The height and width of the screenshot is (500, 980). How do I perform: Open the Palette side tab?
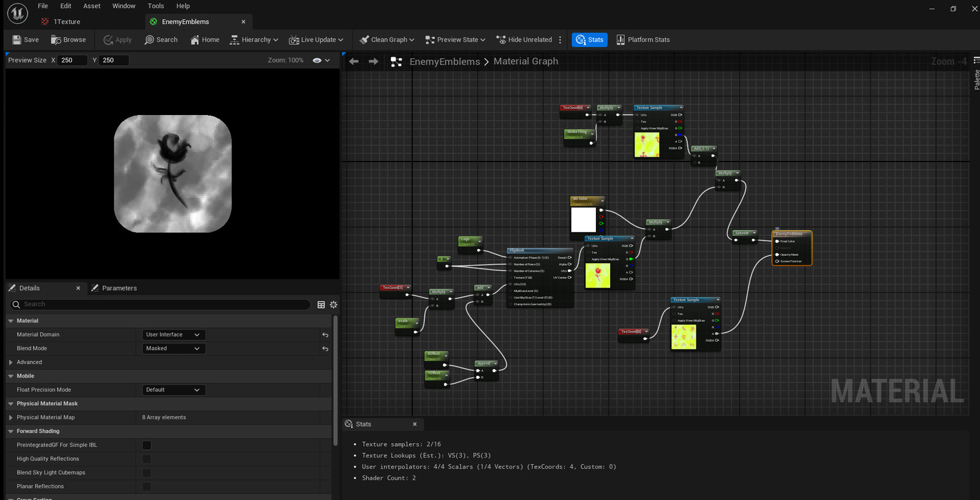pyautogui.click(x=976, y=75)
